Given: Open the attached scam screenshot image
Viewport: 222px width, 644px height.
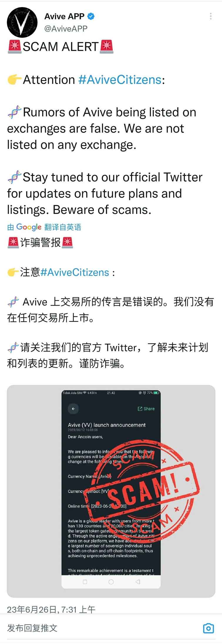Looking at the screenshot, I should click(111, 491).
